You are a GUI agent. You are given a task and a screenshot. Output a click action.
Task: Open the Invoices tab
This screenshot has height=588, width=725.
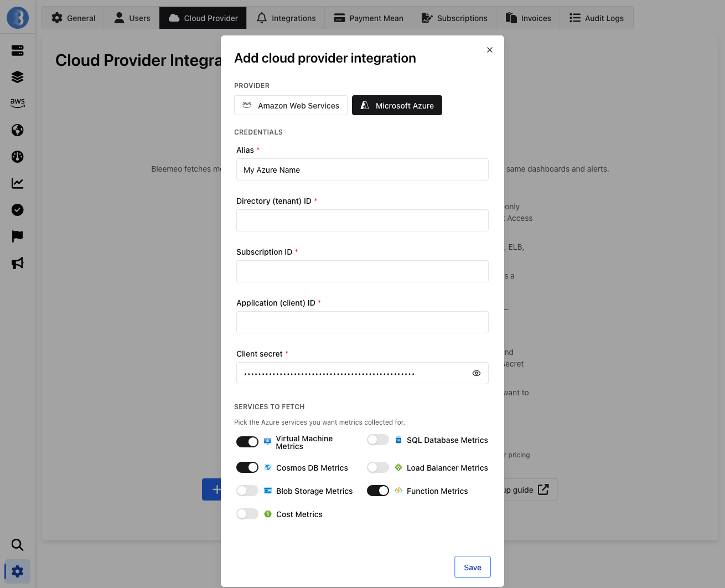[528, 18]
